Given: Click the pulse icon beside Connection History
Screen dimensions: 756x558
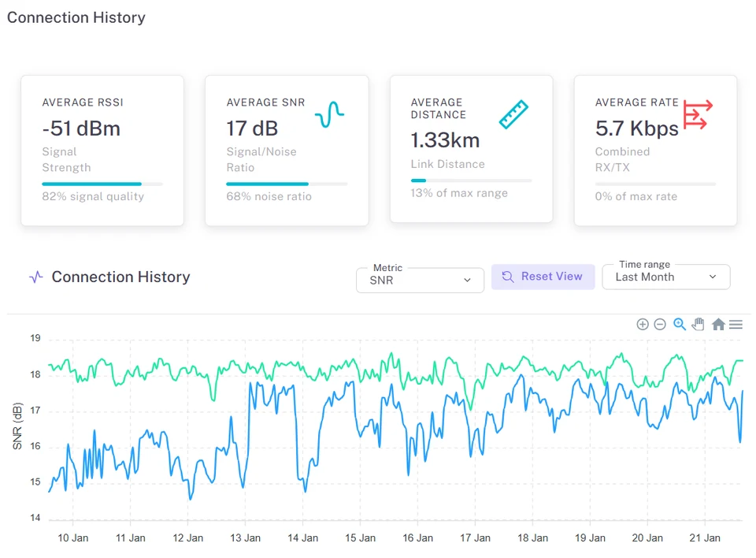Looking at the screenshot, I should 36,277.
